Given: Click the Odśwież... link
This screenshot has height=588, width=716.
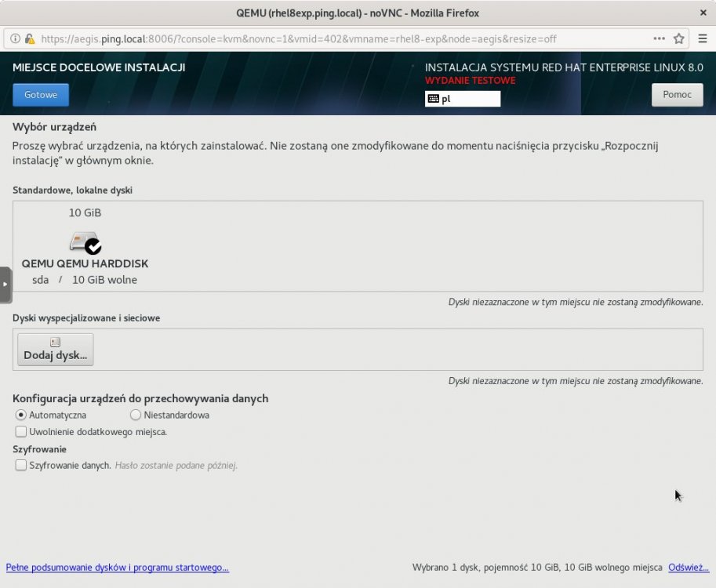Looking at the screenshot, I should click(688, 568).
